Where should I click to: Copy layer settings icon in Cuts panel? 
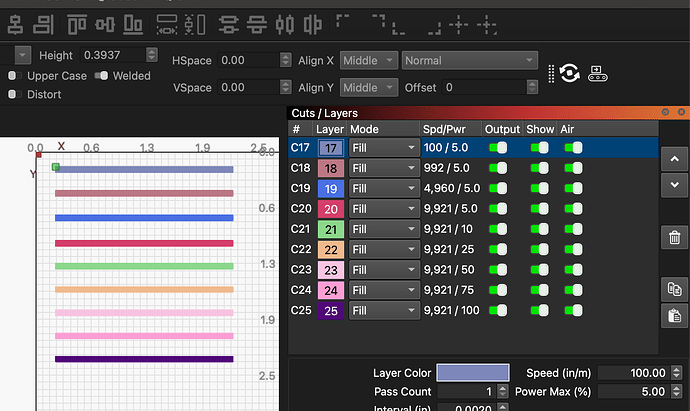pyautogui.click(x=674, y=290)
